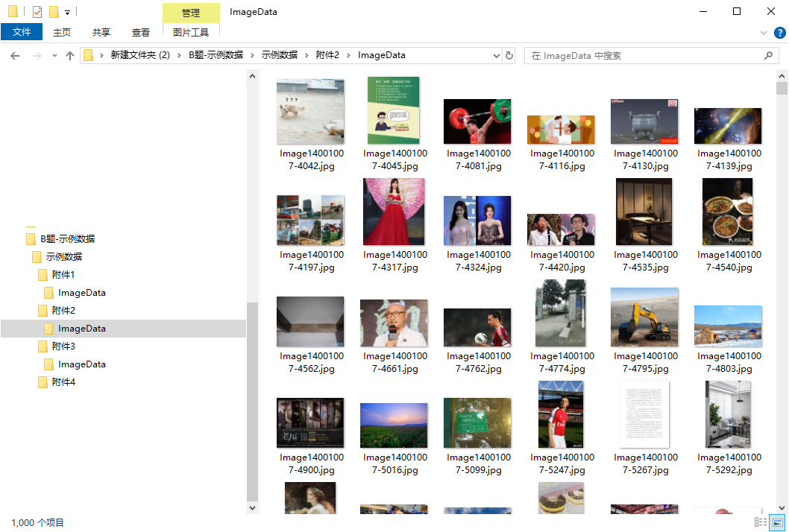Select sunset field image Image14001007-5016.jpg
Image resolution: width=789 pixels, height=532 pixels.
coord(394,425)
